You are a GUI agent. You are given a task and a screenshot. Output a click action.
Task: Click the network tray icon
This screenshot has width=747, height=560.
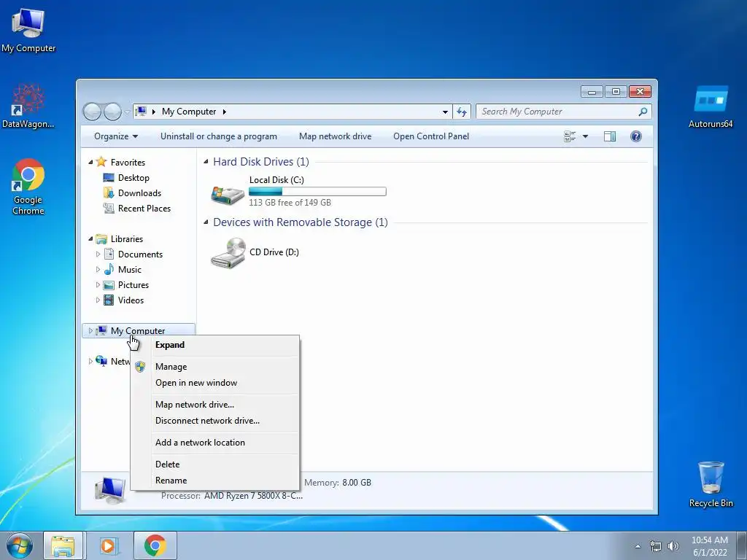click(656, 546)
